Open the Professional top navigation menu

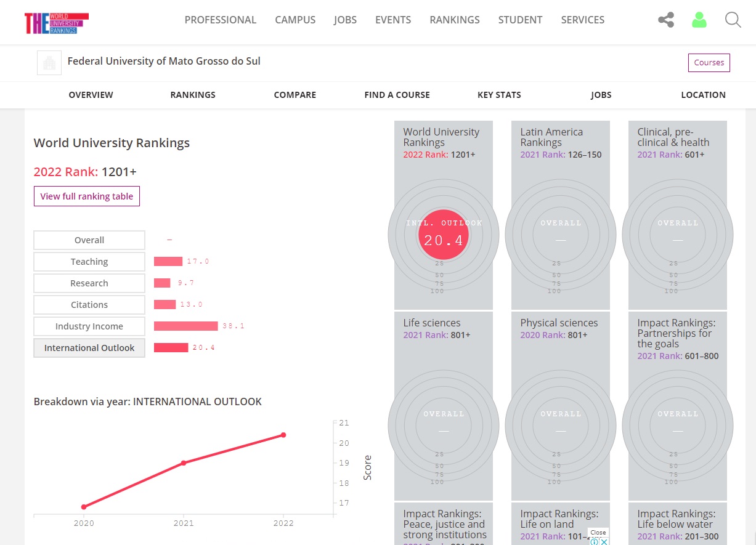click(x=220, y=20)
